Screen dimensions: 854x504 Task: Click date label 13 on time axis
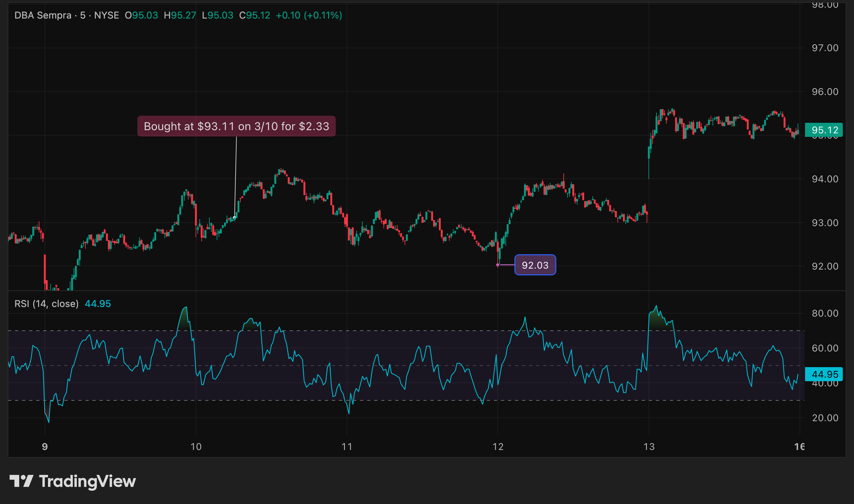[649, 447]
